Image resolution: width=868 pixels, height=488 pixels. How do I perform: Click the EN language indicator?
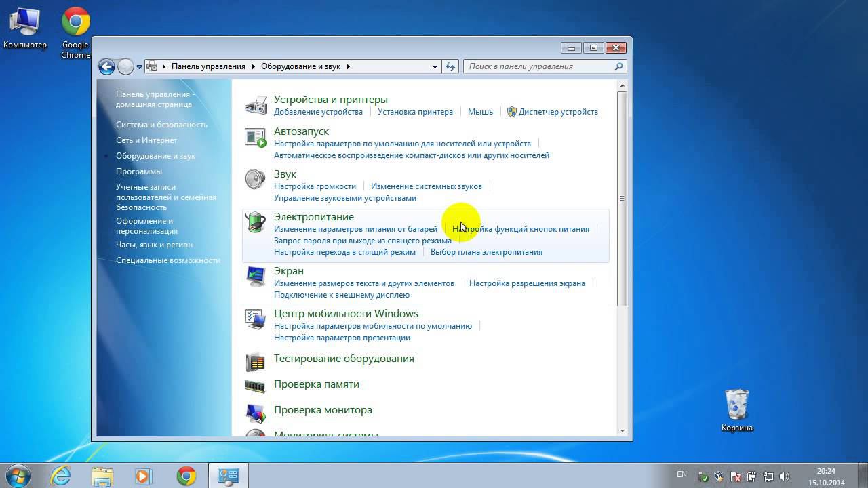click(x=682, y=475)
